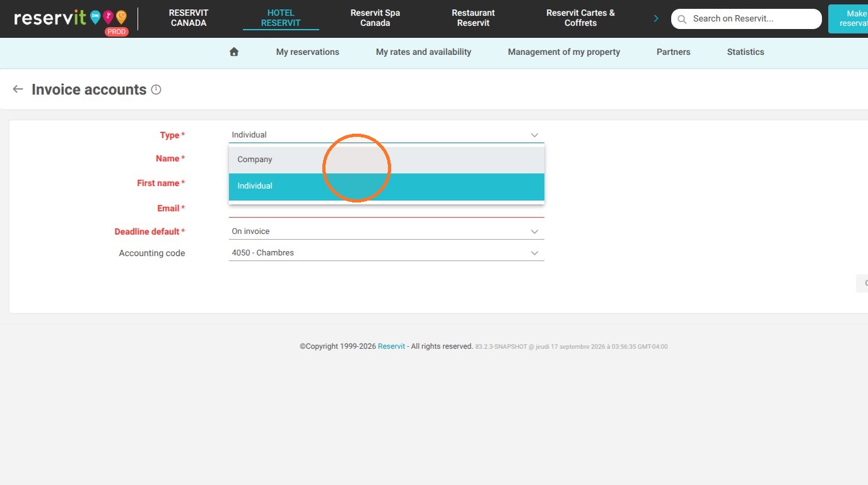Open My rates and availability menu
868x485 pixels.
point(423,52)
